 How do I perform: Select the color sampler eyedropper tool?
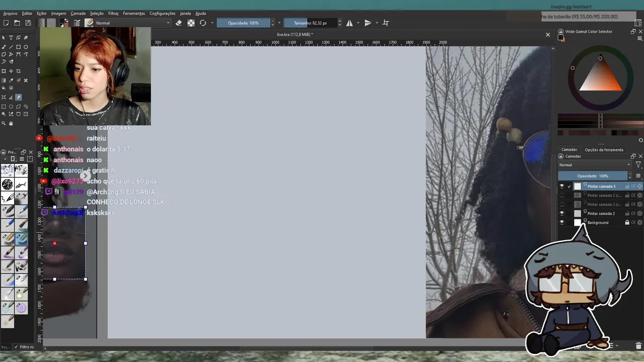(x=11, y=80)
